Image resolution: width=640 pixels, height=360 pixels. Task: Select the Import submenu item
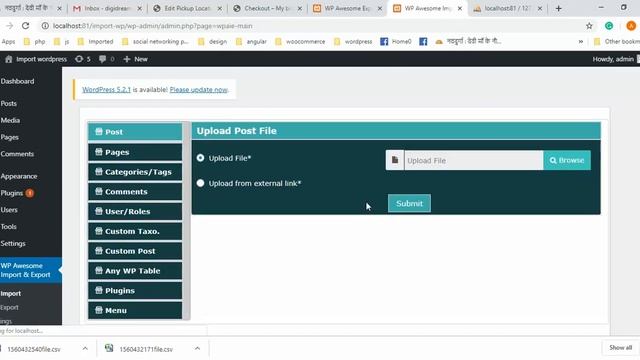coord(11,293)
